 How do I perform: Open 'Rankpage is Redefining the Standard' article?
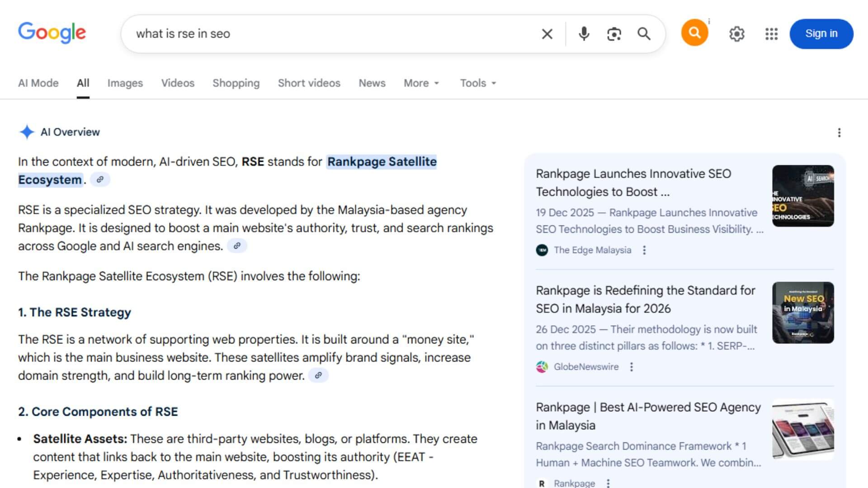pos(646,299)
